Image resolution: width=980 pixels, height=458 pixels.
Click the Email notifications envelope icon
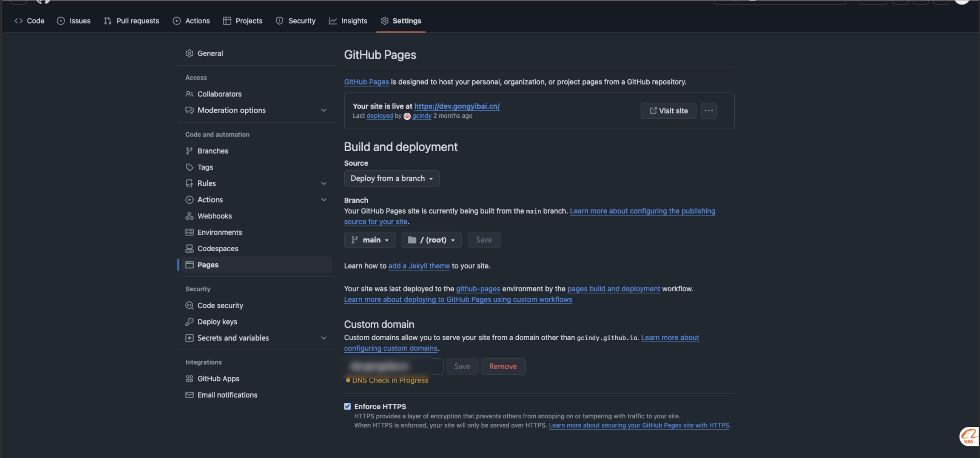coord(190,395)
